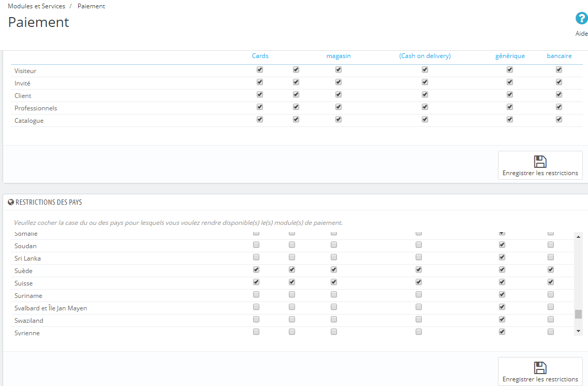Click the globe icon beside Restrictions des pays

tap(11, 202)
